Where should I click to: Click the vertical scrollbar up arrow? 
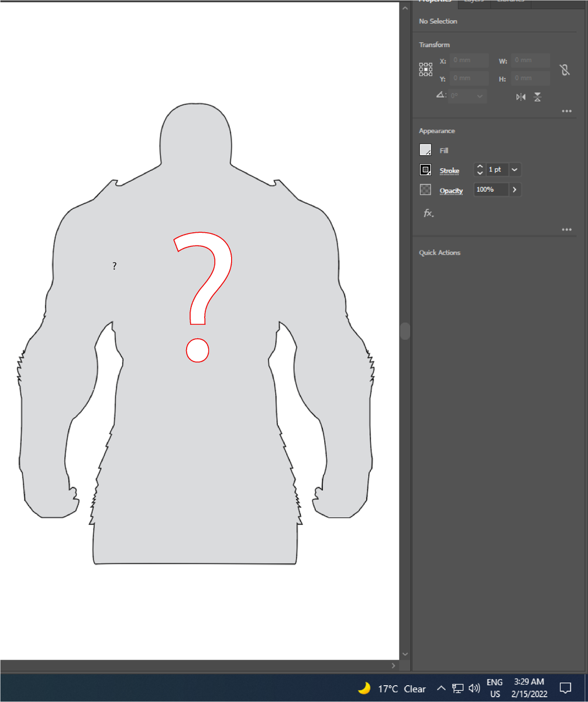(405, 8)
